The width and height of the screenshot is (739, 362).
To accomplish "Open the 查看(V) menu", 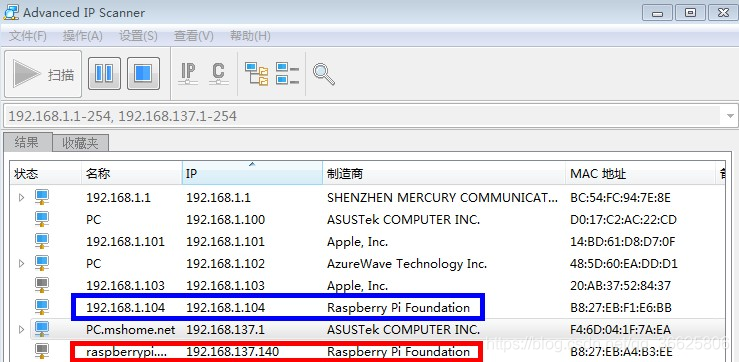I will click(193, 36).
